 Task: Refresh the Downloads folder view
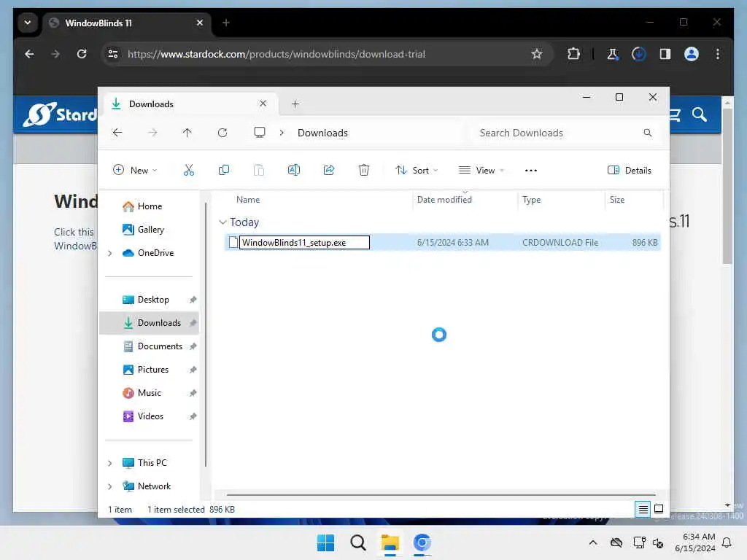[222, 133]
